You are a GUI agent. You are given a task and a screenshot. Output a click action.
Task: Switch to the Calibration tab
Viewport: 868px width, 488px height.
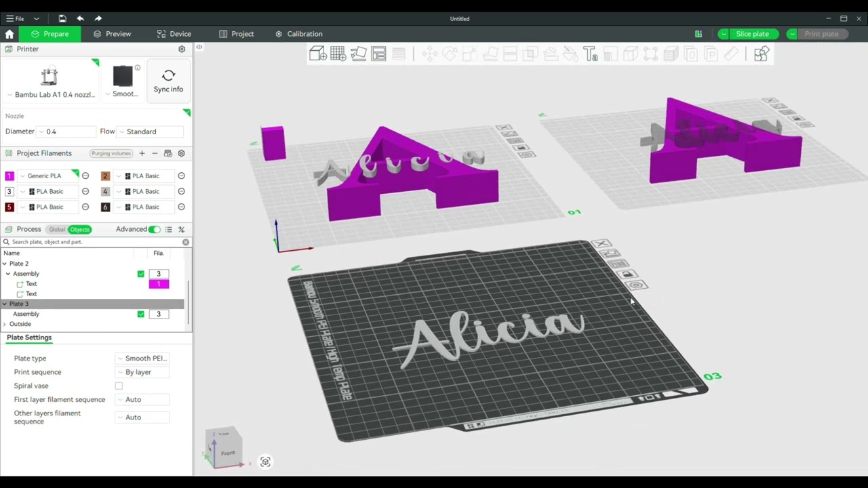(298, 34)
